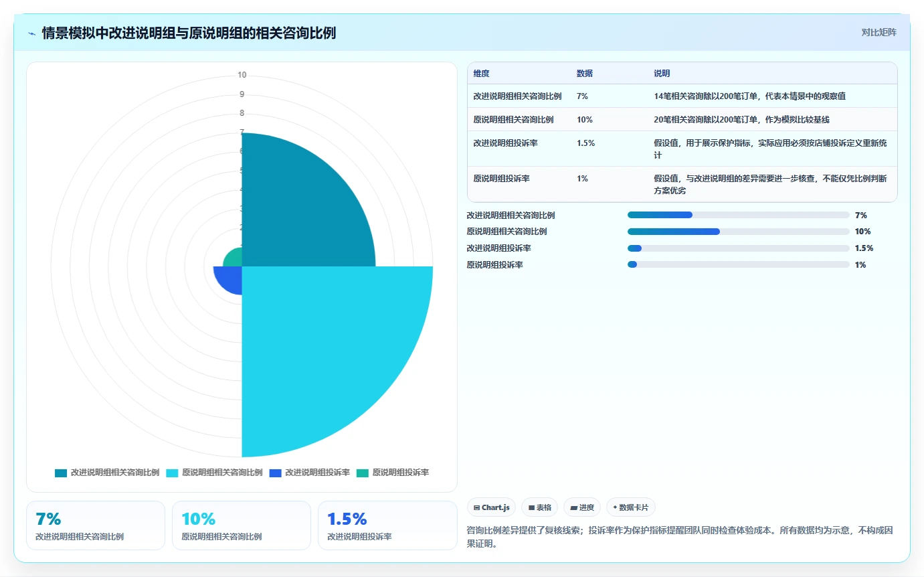
Task: Click legend label 改进说明组相关咨询比例
Action: (115, 473)
